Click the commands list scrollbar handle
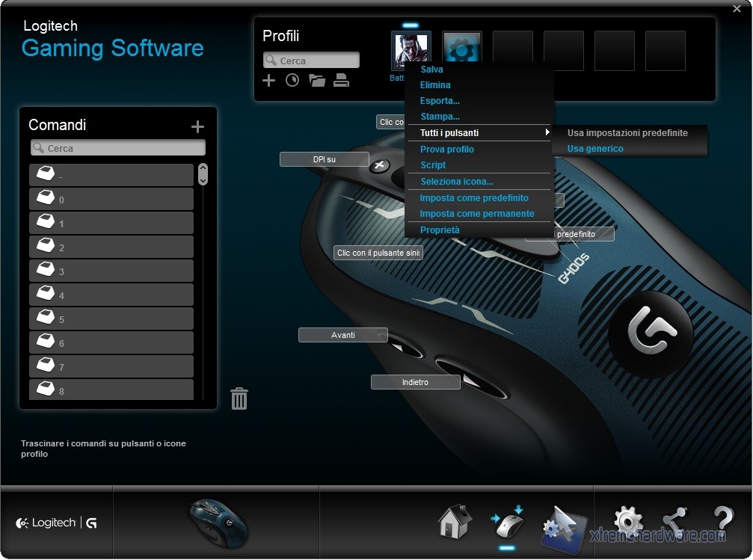Screen dimensions: 753x560 (203, 174)
